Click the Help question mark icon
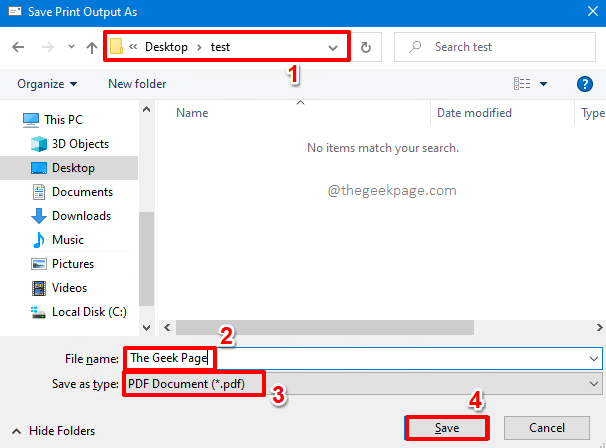 585,84
